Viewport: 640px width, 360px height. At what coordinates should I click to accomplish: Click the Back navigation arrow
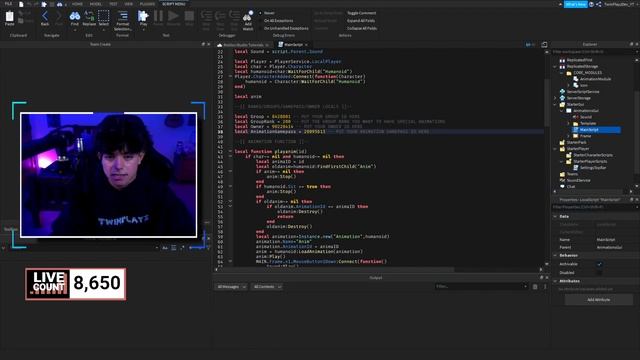tap(45, 16)
